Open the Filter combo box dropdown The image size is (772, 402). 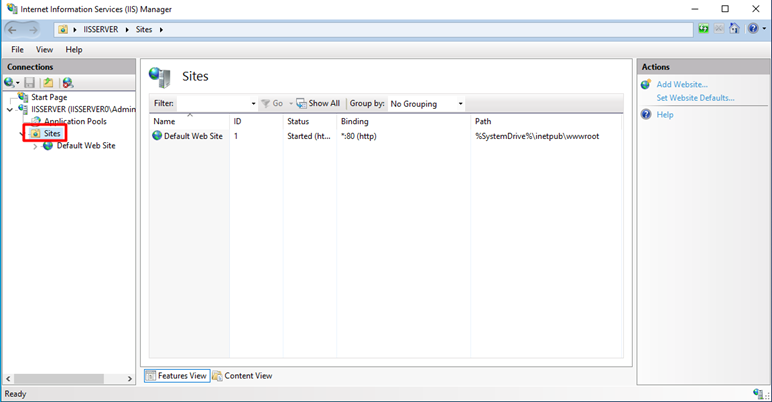(253, 103)
